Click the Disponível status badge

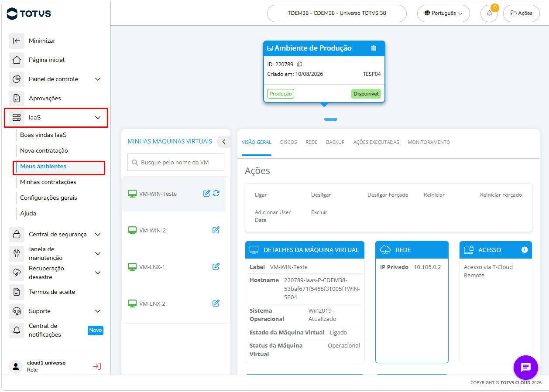coord(366,94)
